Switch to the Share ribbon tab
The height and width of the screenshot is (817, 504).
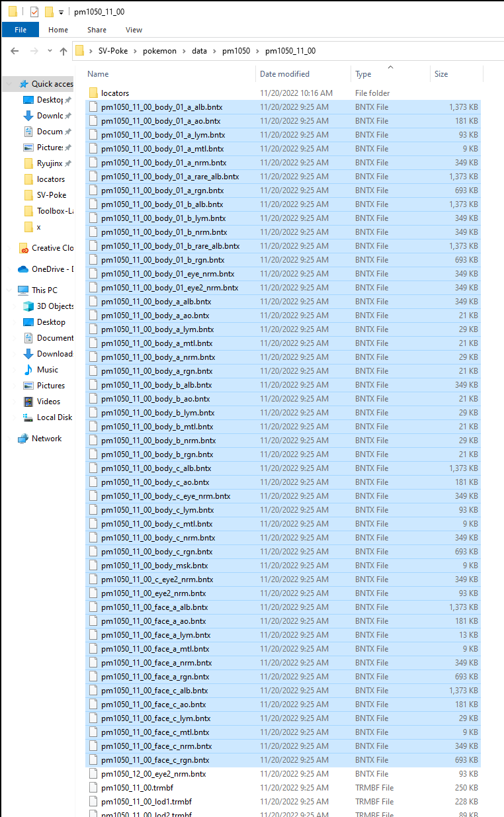pos(97,30)
